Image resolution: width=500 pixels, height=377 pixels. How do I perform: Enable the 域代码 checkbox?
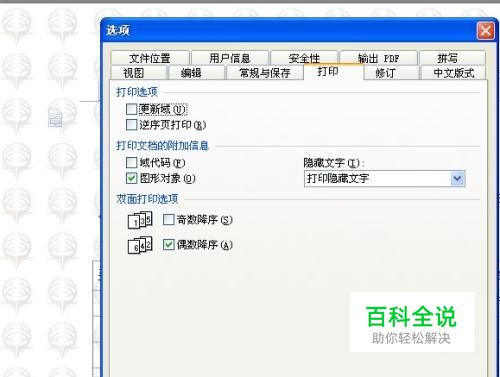point(131,162)
